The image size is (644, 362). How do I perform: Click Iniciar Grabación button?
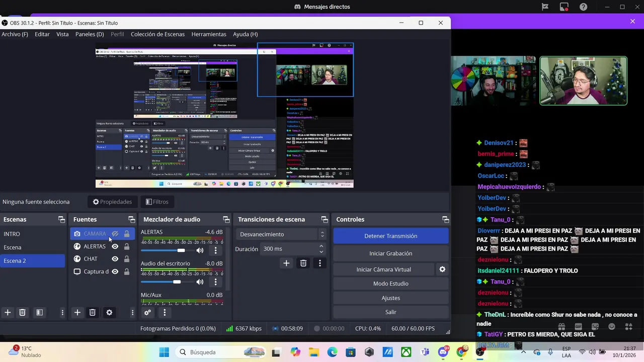pyautogui.click(x=390, y=253)
